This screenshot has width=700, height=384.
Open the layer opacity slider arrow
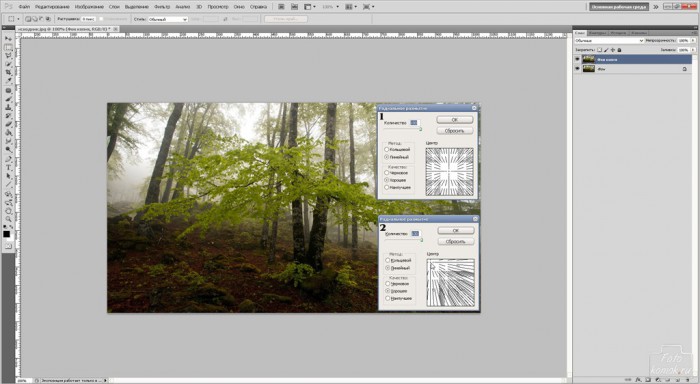tap(693, 41)
